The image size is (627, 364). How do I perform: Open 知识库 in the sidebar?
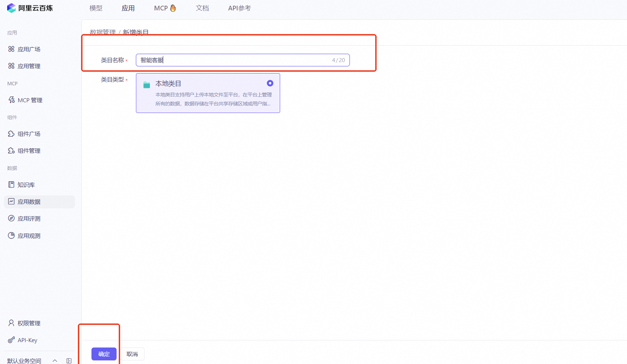tap(39, 185)
